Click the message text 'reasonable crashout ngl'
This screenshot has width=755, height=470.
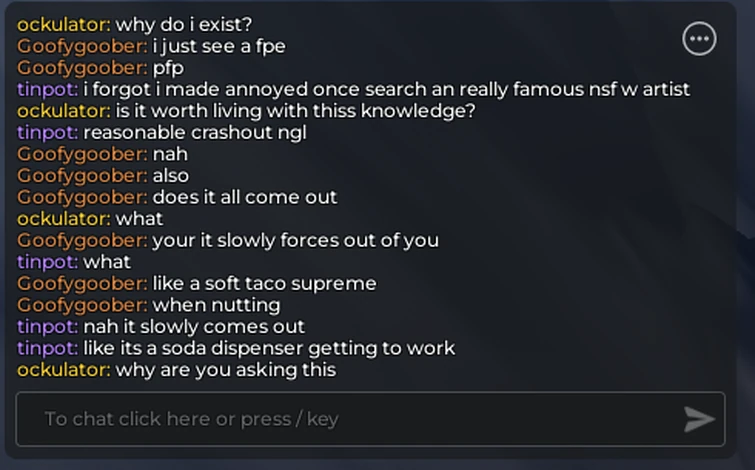pyautogui.click(x=195, y=133)
